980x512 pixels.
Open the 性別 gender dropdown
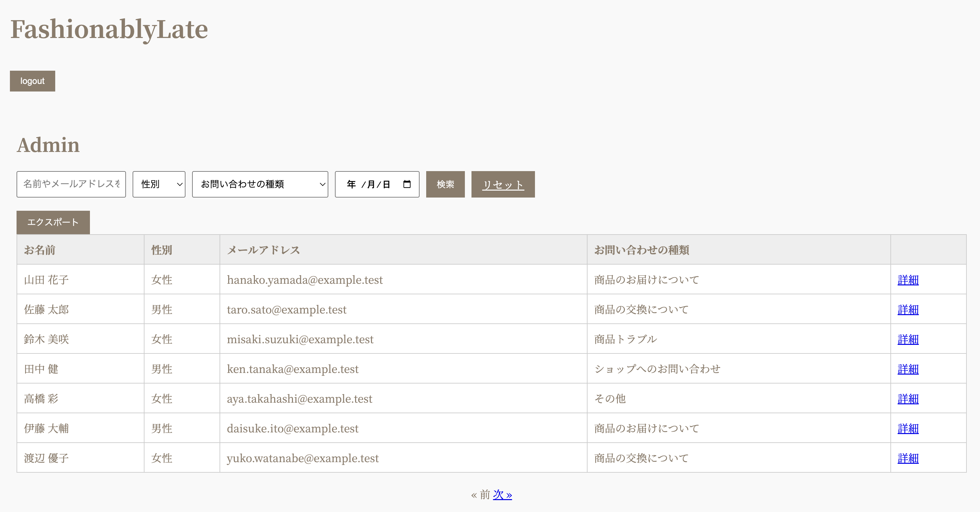pyautogui.click(x=159, y=184)
